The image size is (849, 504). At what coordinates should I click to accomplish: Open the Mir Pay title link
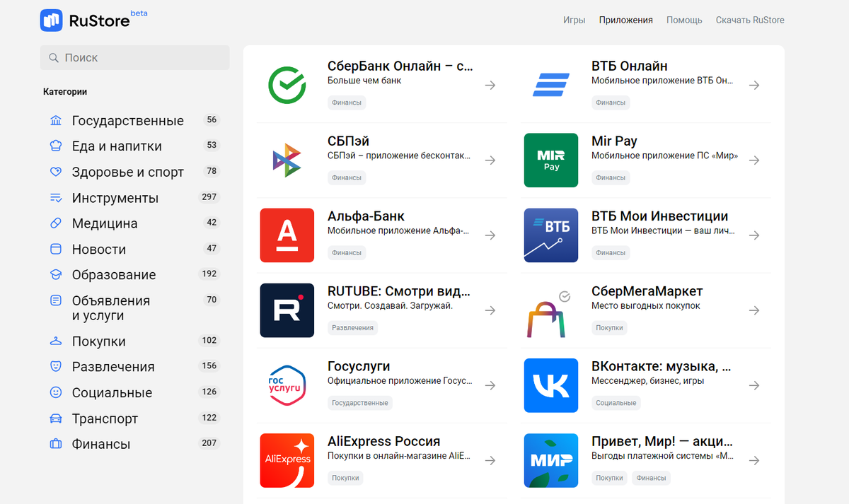click(x=614, y=141)
